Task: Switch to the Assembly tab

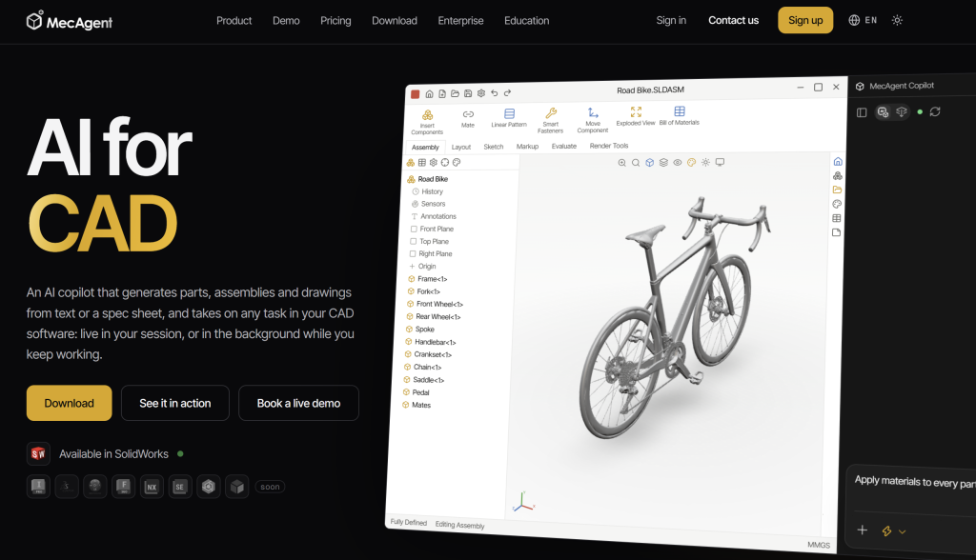Action: pyautogui.click(x=426, y=148)
